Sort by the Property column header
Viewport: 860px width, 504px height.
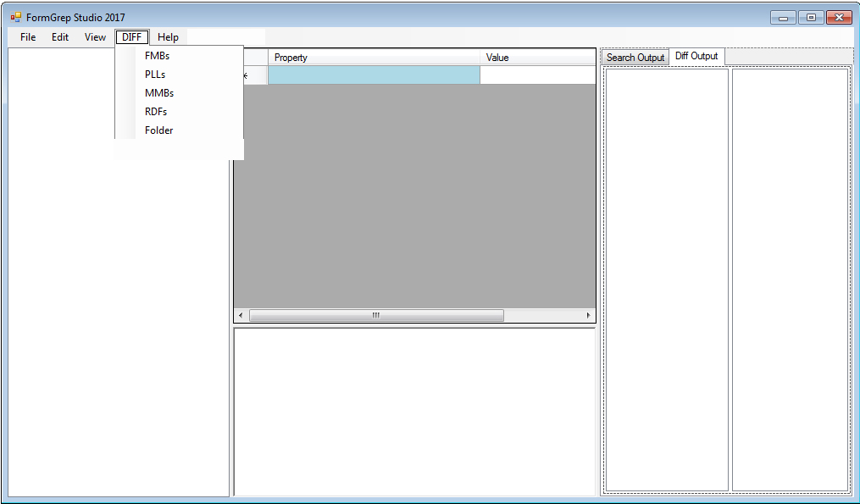374,58
